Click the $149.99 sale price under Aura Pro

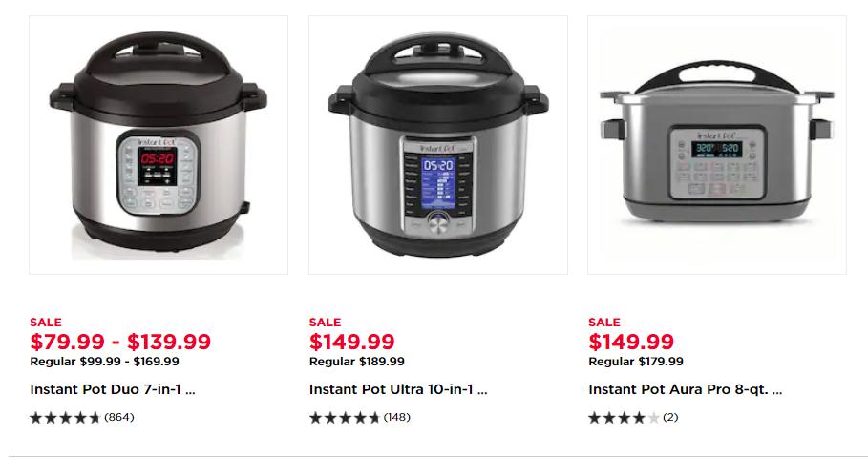coord(631,342)
